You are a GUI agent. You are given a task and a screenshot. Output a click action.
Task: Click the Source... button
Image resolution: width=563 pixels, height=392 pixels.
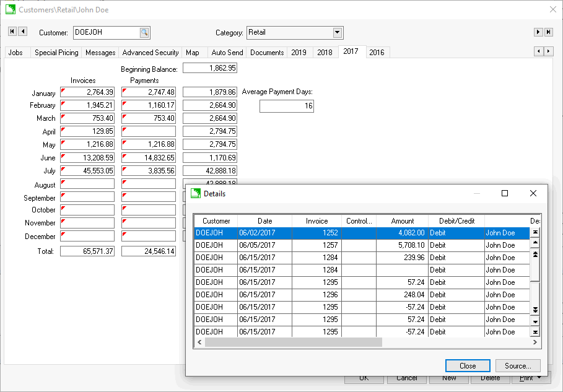pyautogui.click(x=518, y=366)
